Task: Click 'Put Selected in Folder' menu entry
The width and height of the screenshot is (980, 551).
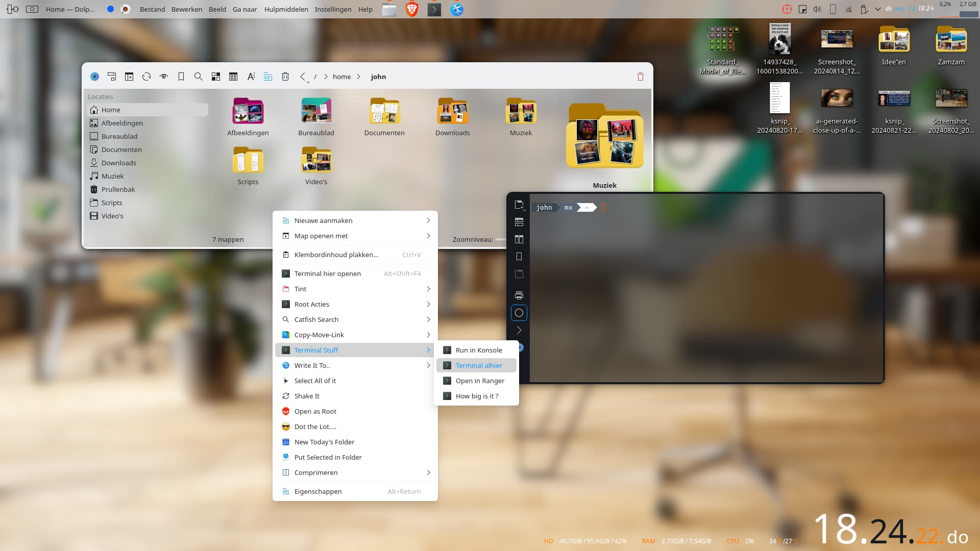Action: (x=355, y=457)
